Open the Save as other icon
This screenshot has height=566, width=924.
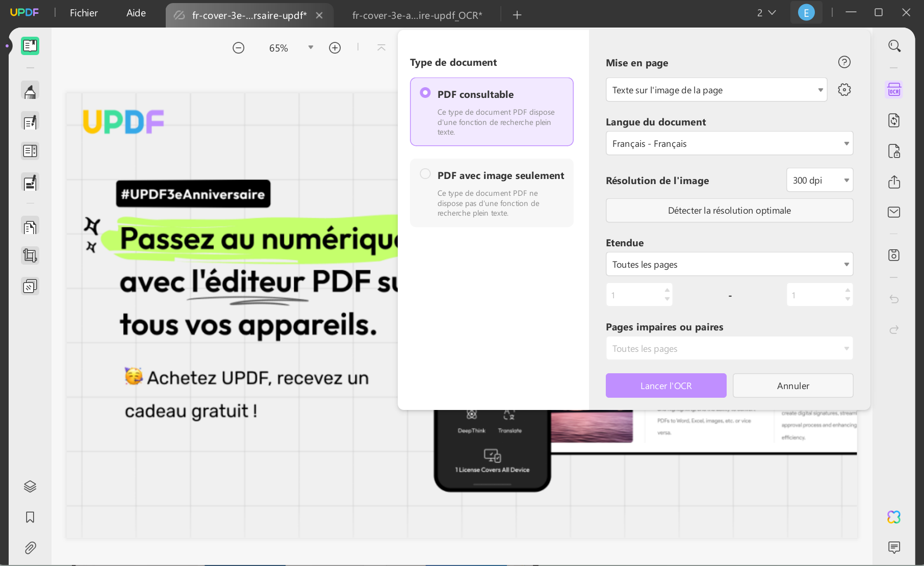coord(894,255)
